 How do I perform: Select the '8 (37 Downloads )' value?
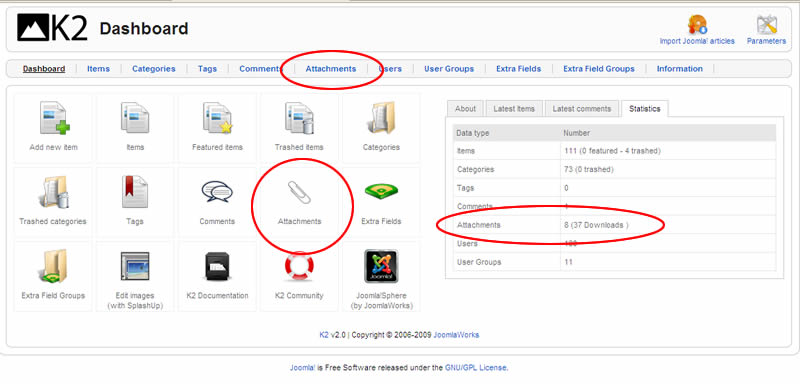[x=596, y=225]
